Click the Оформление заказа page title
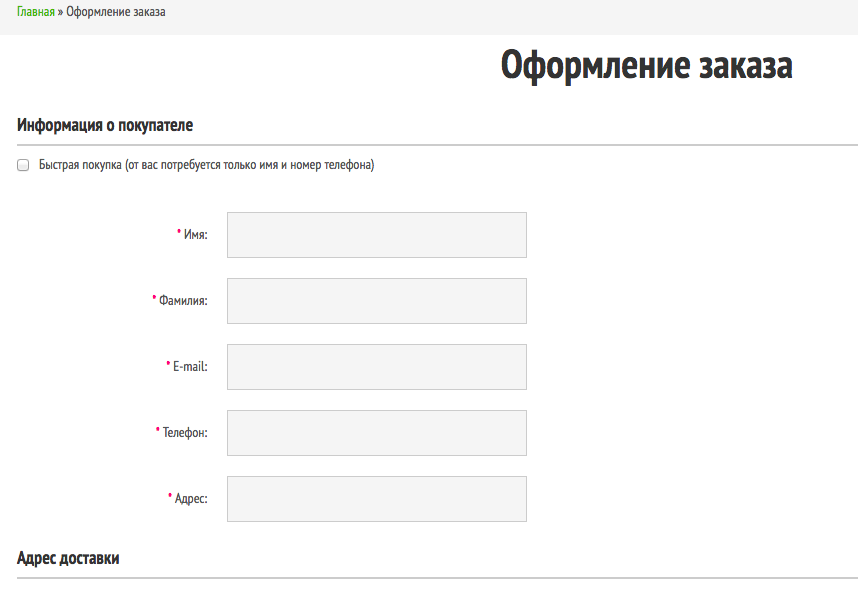Screen dimensions: 858x606 pyautogui.click(x=646, y=66)
